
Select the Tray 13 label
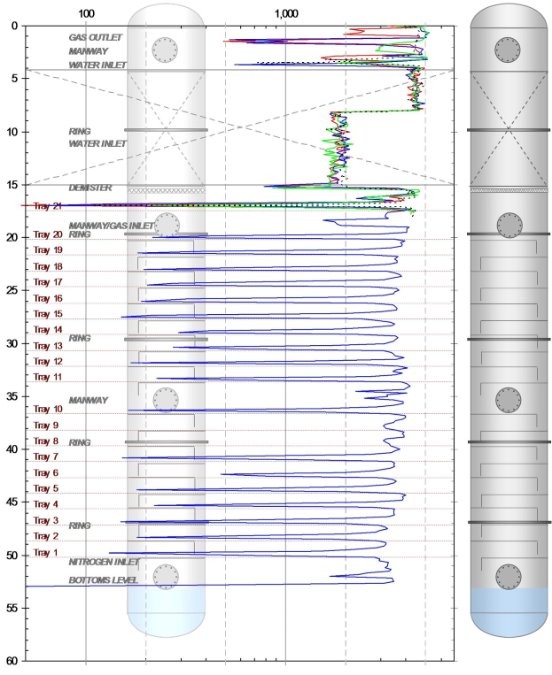(48, 346)
